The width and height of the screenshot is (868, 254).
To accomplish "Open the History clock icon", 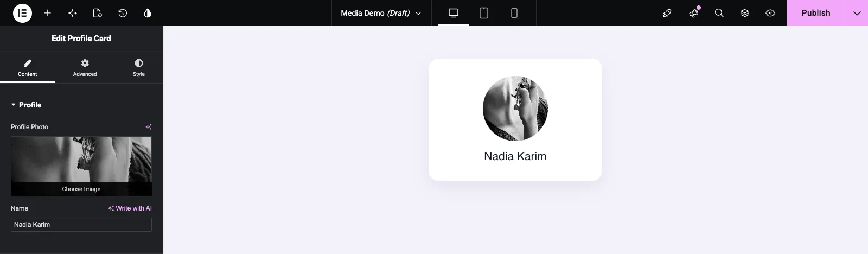I will tap(123, 13).
